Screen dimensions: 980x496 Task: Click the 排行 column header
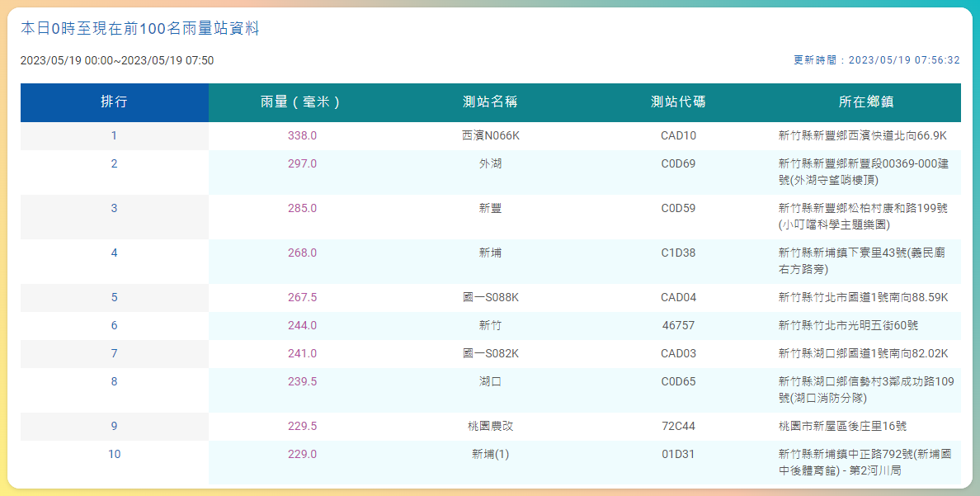point(115,102)
